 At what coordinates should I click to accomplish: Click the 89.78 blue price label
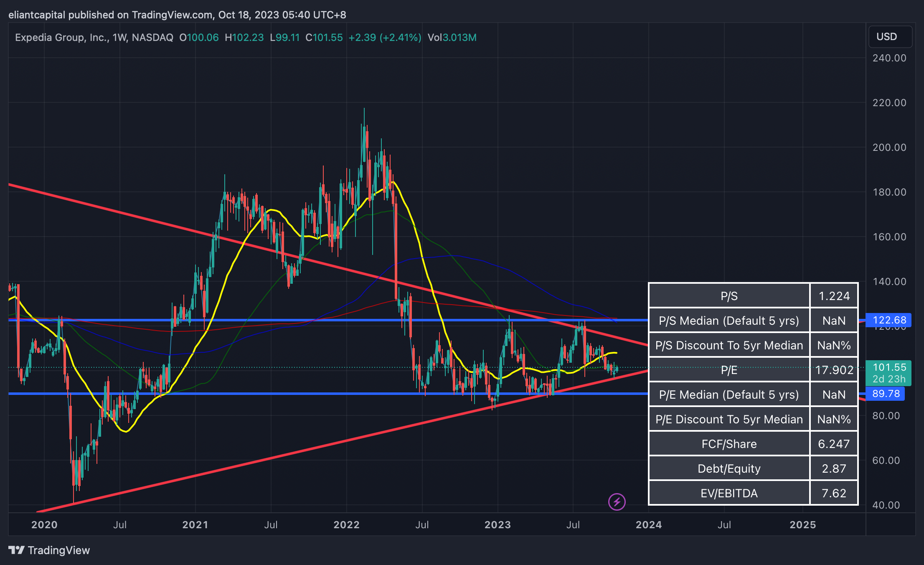click(x=885, y=394)
